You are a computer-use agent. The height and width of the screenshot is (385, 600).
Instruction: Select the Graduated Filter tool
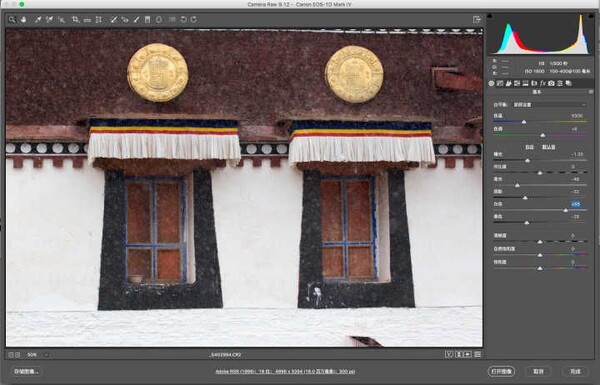click(x=147, y=20)
